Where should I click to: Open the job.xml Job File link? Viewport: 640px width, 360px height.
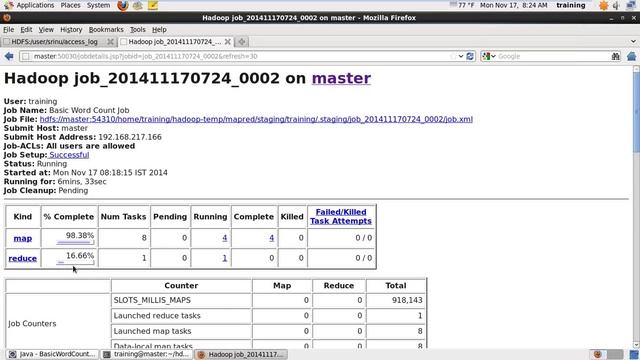click(x=256, y=119)
